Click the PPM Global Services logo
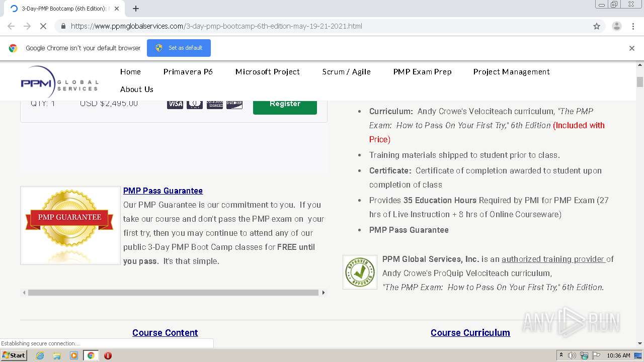644x362 pixels. click(x=59, y=82)
